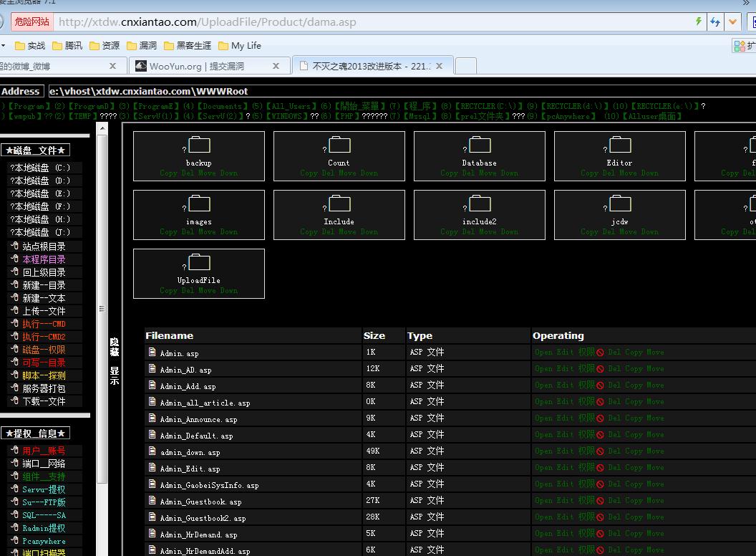
Task: Open the images folder icon
Action: pos(199,203)
